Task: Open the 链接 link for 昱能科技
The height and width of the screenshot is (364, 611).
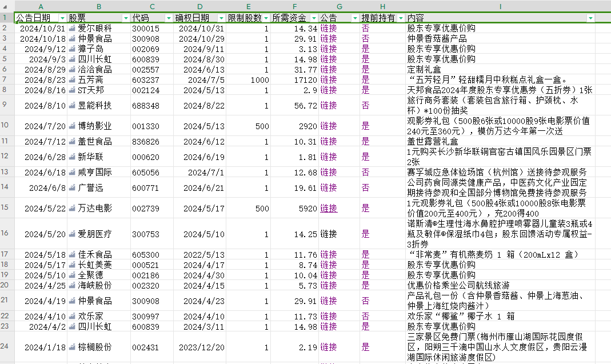Action: 329,105
